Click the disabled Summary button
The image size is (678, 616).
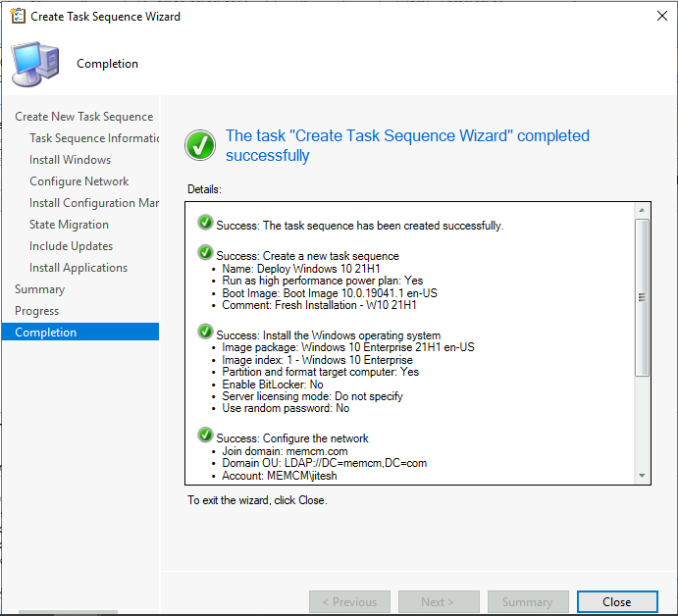tap(528, 601)
